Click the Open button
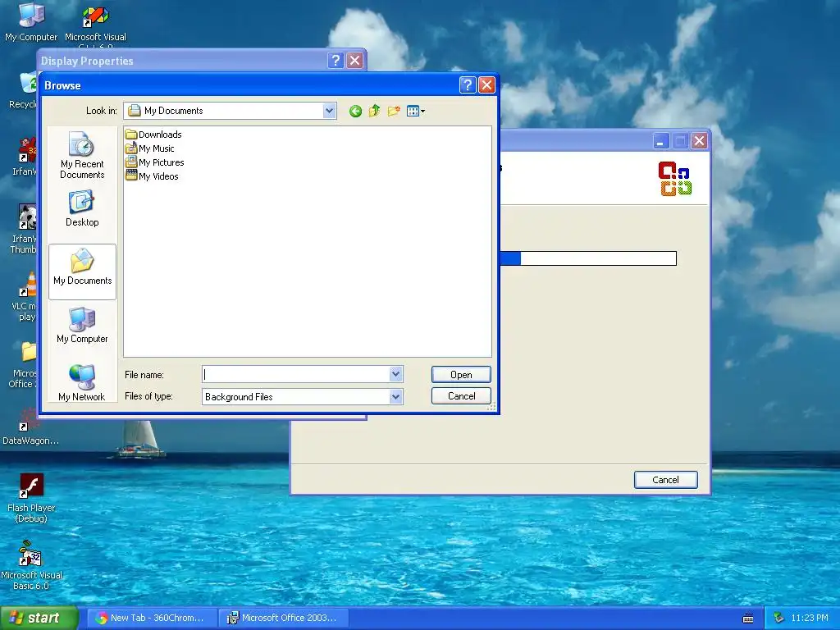The height and width of the screenshot is (630, 840). pos(461,374)
